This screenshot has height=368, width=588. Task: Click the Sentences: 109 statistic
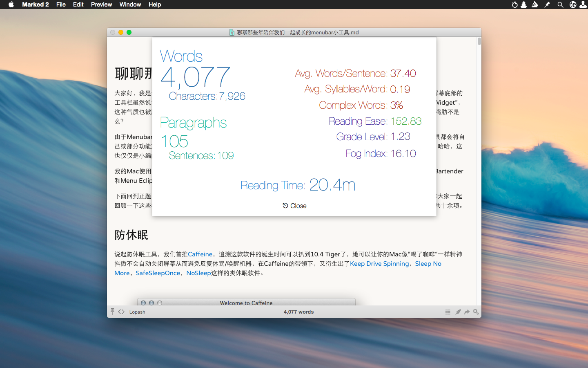201,156
